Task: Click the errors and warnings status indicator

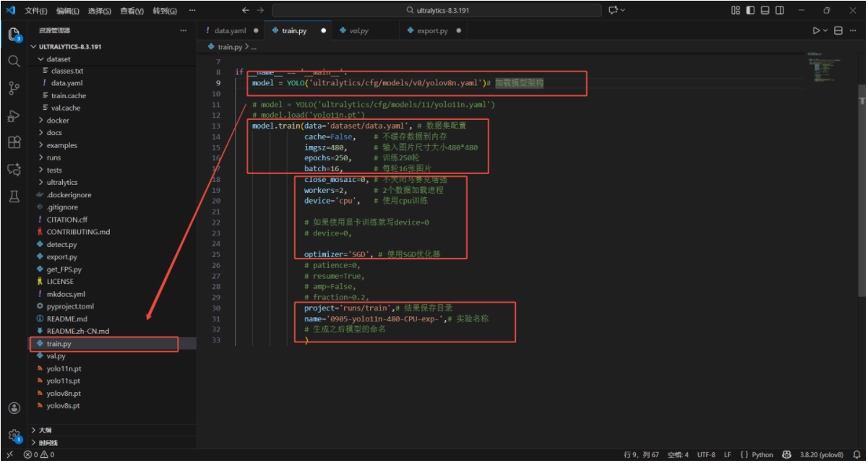Action: pyautogui.click(x=39, y=455)
